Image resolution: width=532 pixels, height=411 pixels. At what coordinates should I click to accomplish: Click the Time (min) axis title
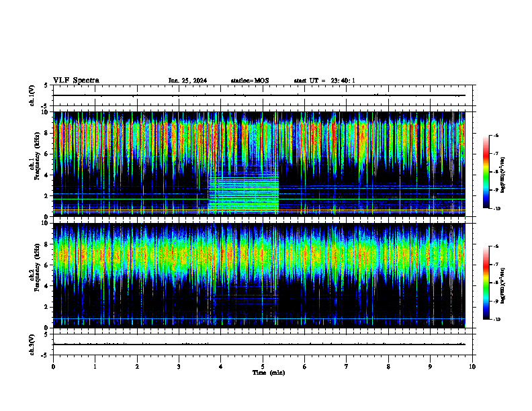pos(269,373)
